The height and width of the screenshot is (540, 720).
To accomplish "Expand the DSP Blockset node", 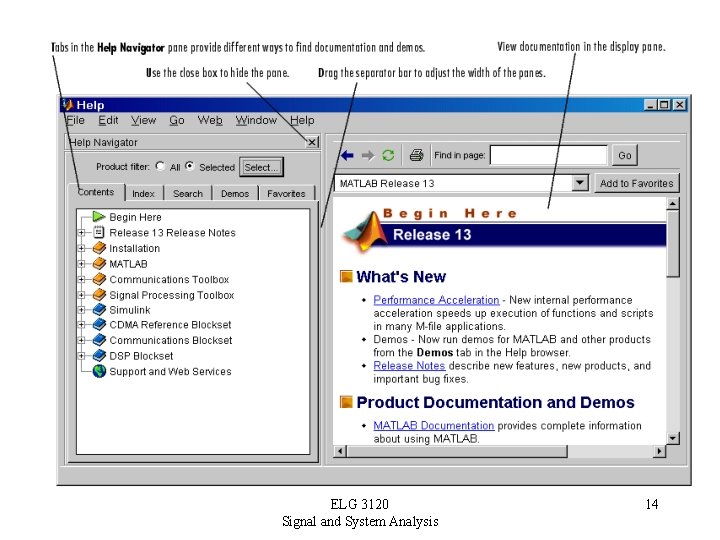I will coord(82,356).
